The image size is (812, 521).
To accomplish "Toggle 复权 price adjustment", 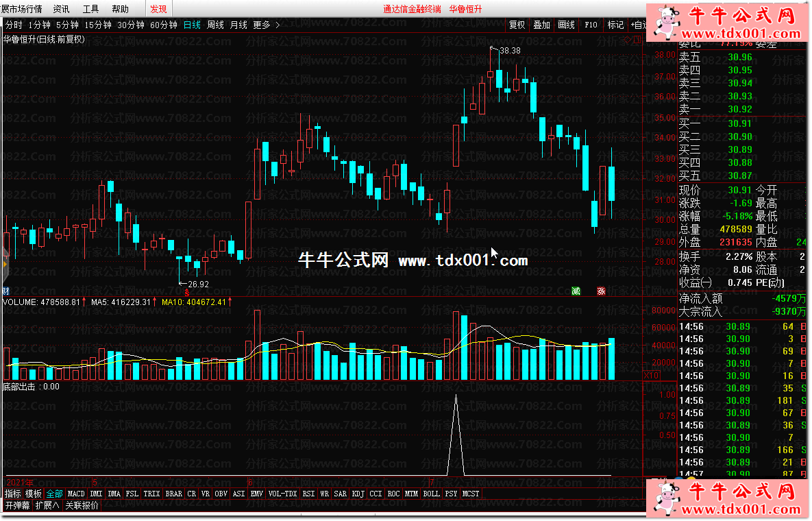I will point(517,25).
